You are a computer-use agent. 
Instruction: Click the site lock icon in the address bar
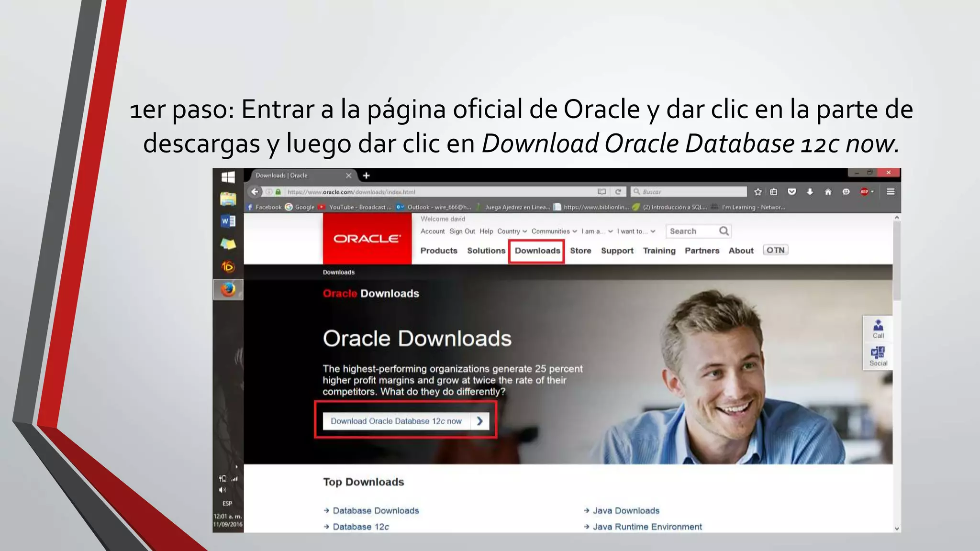tap(278, 192)
